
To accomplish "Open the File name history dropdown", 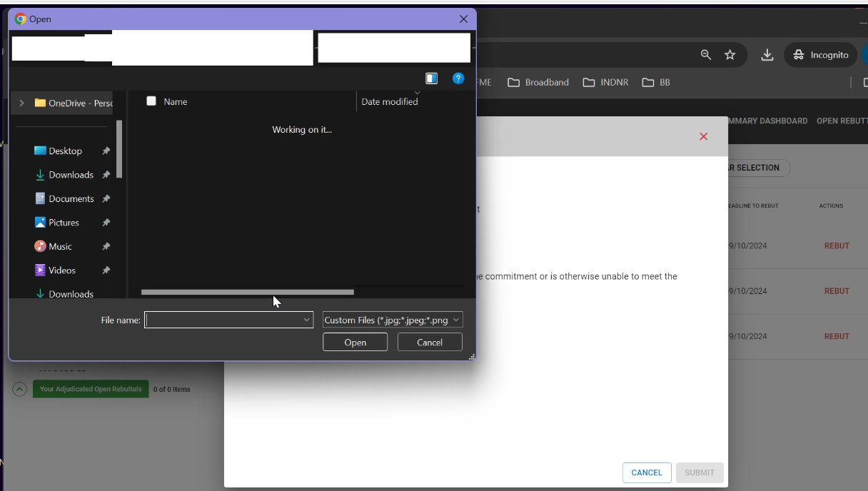I will [307, 320].
